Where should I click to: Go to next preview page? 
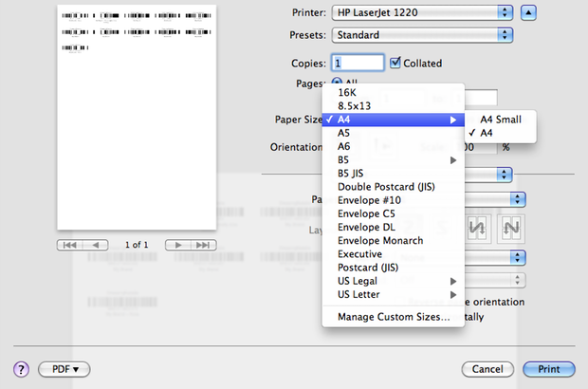178,245
